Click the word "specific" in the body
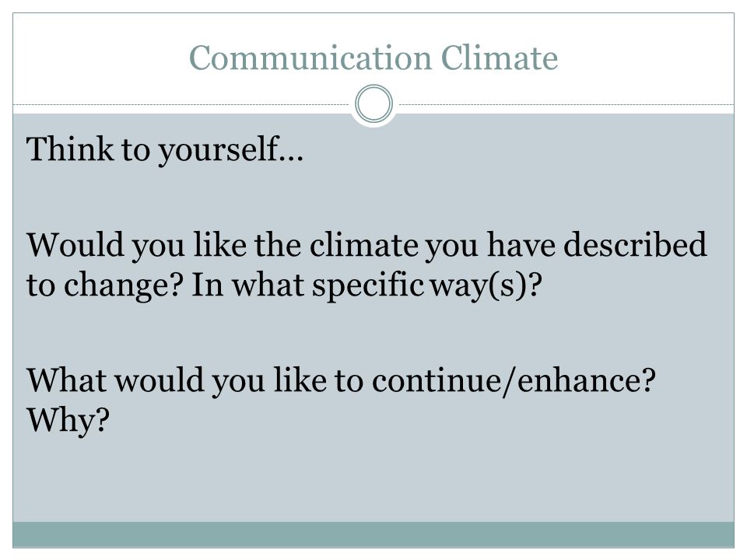This screenshot has height=560, width=747. tap(368, 286)
